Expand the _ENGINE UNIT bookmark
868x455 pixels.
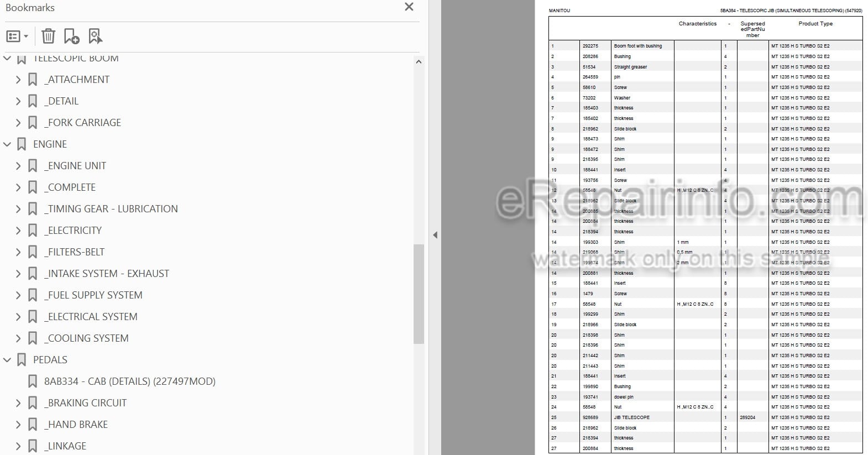[18, 166]
